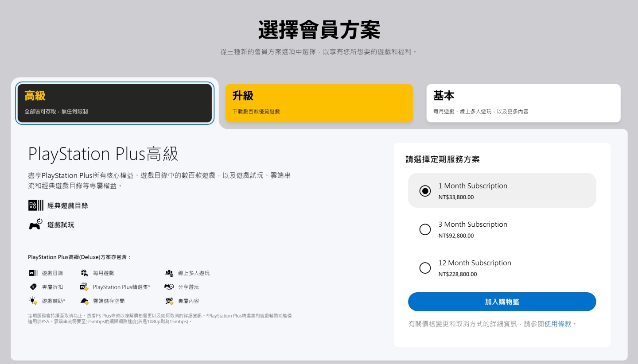638x364 pixels.
Task: Click the 加入購物籃 button
Action: pos(502,302)
